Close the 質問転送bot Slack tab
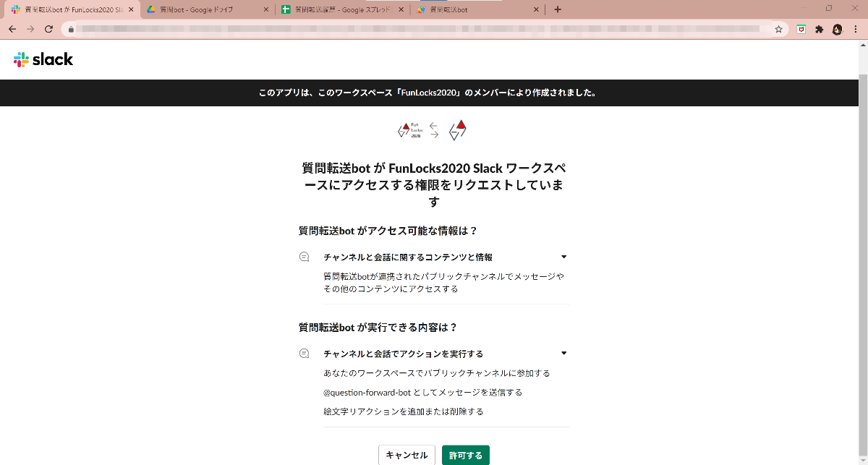This screenshot has width=868, height=465. (131, 9)
